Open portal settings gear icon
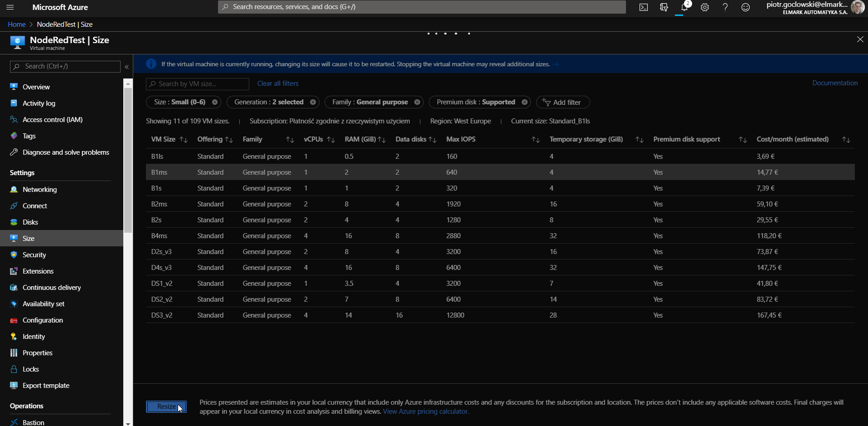 tap(705, 7)
